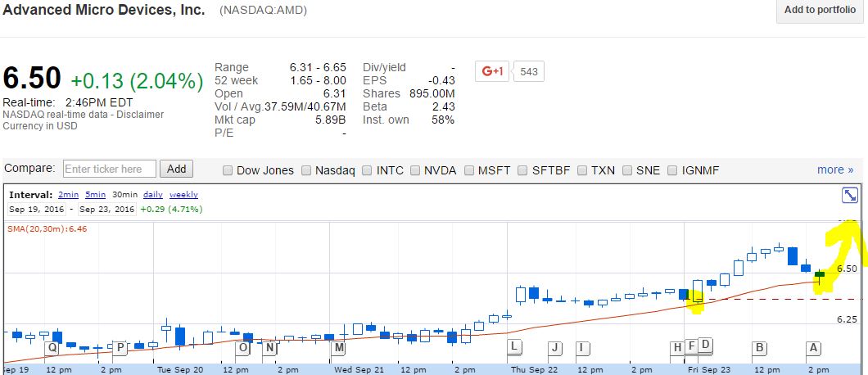Click the Inst. own value 58%

coord(443,120)
